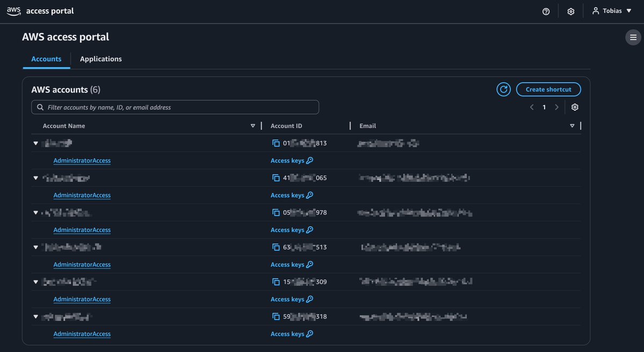
Task: Open AdministratorAccess for account ending 065
Action: click(x=82, y=195)
